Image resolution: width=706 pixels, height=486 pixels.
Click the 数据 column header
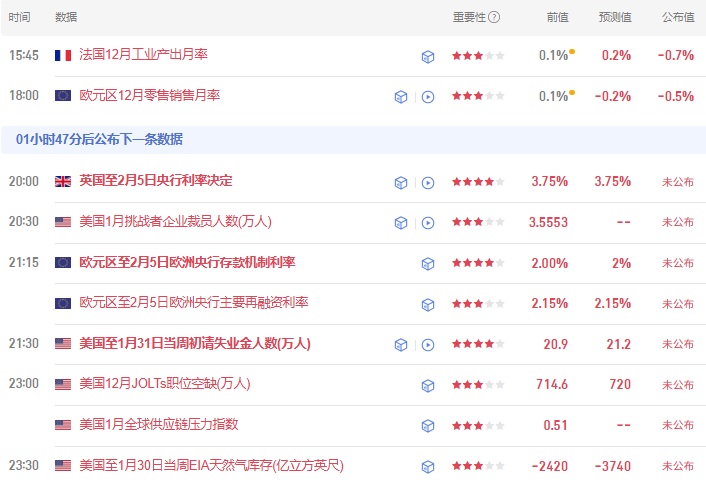(x=66, y=17)
